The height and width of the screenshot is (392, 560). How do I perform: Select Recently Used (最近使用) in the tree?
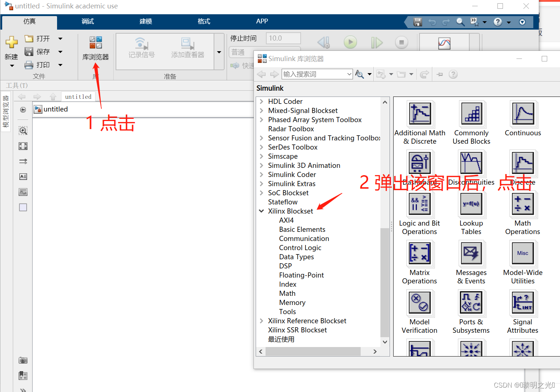281,339
